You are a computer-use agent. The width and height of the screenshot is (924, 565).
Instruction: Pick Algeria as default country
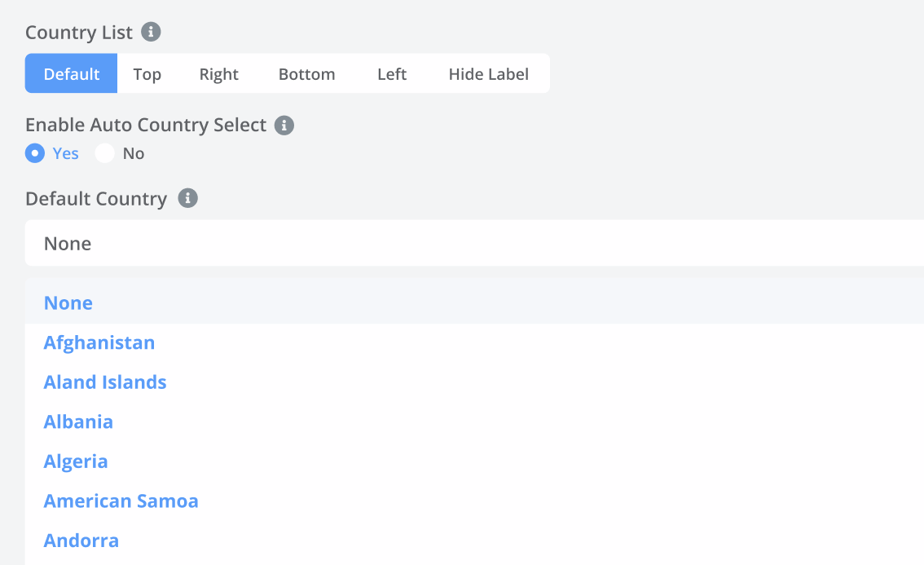click(x=76, y=461)
